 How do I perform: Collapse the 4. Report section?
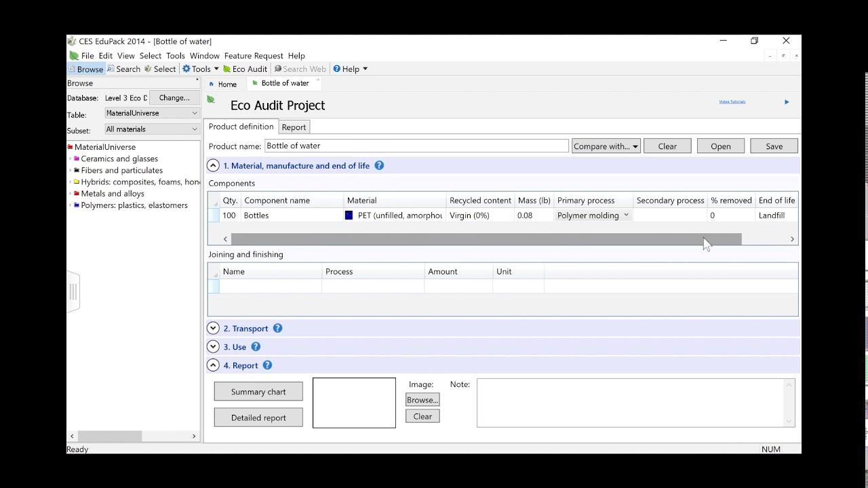(213, 365)
